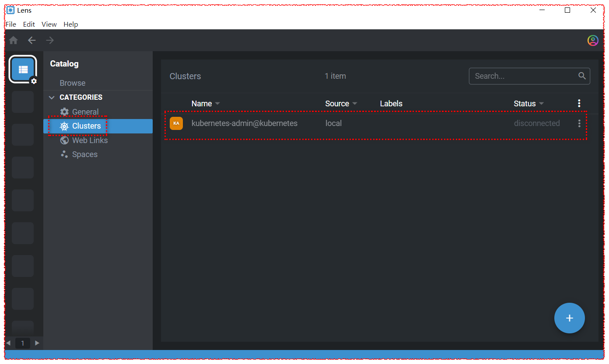Click the local source cell
Screen dimensions: 609x364
pos(333,123)
